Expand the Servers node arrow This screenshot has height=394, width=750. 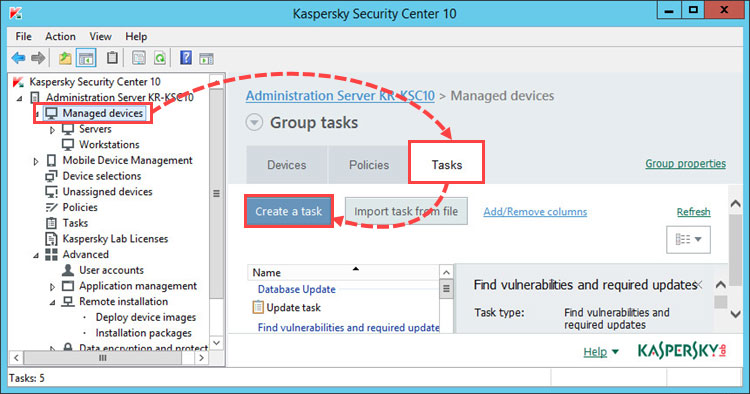click(x=52, y=130)
